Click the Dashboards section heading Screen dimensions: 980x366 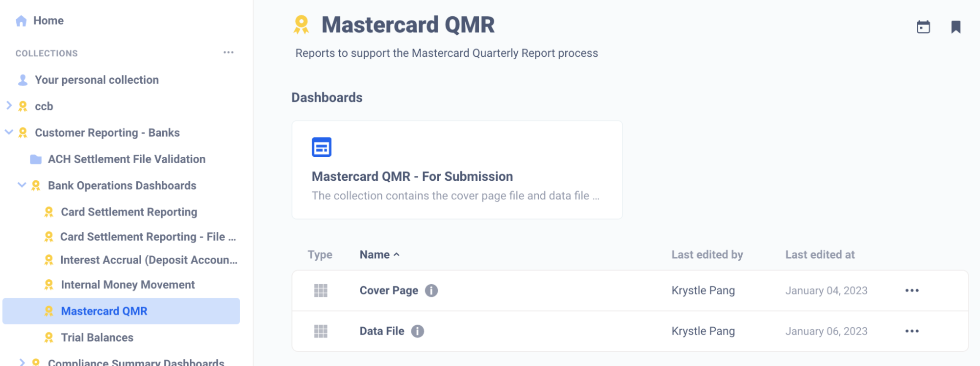pos(327,98)
